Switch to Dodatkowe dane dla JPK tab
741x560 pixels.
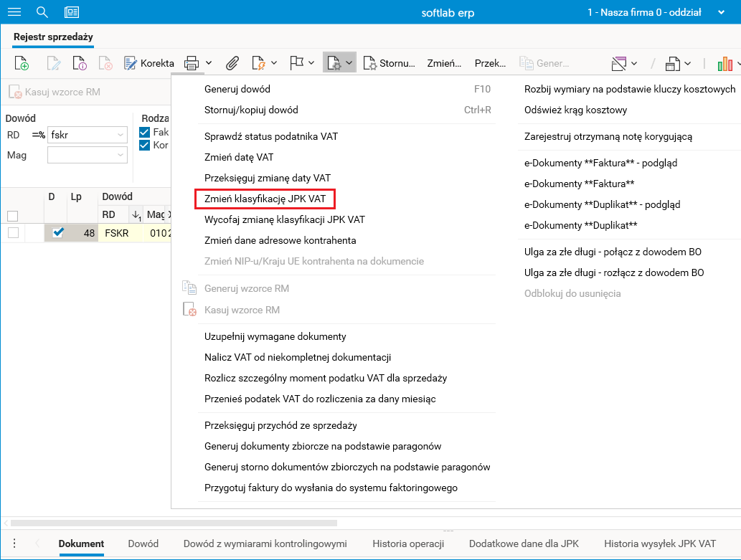(x=524, y=544)
